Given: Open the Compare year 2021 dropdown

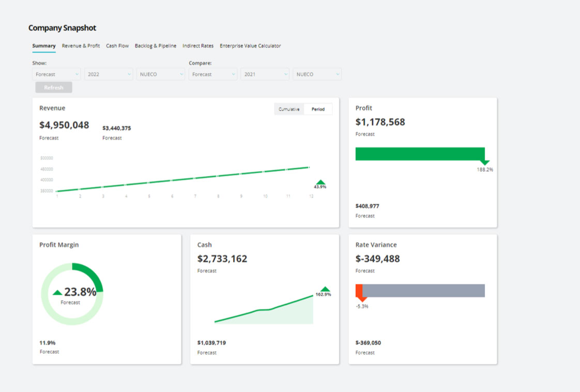Looking at the screenshot, I should tap(265, 74).
